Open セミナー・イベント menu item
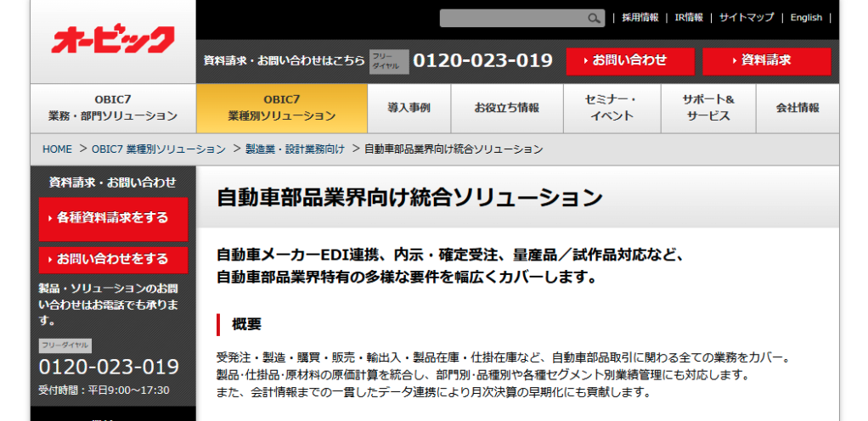868x421 pixels. tap(611, 108)
